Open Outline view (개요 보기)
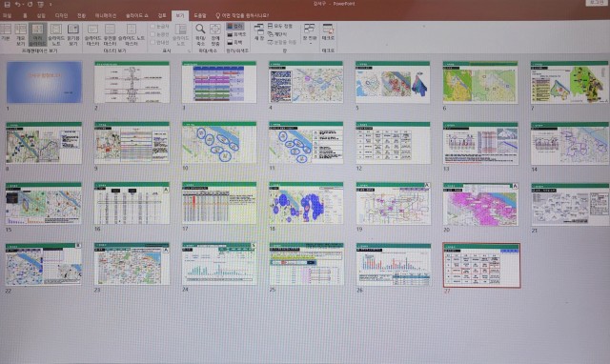Screen dimensions: 610x364 click(20, 34)
